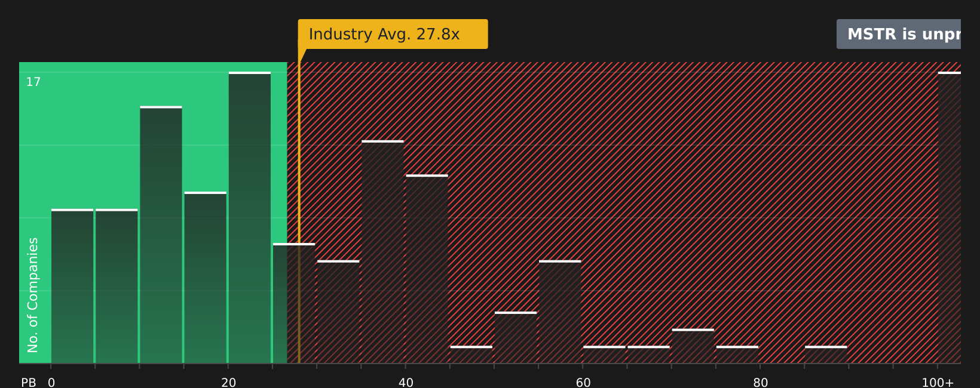Select the tallest green bar for PB 20–25
Screen dimensions: 980x388
coord(250,217)
